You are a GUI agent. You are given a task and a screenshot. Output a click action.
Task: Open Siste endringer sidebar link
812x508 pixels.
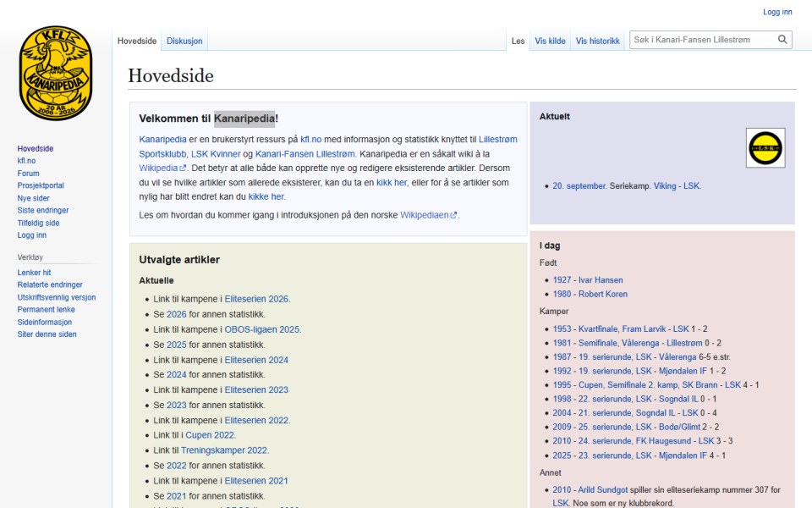coord(43,210)
